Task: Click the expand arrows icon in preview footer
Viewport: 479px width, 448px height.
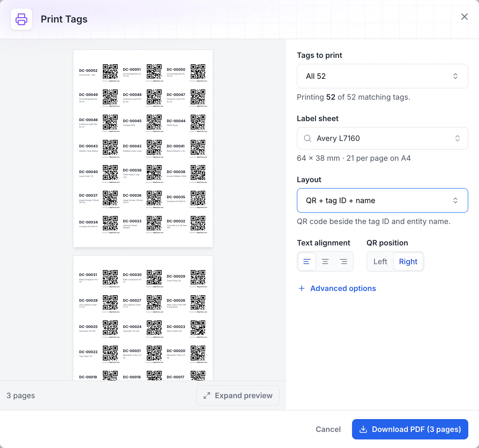Action: click(x=207, y=395)
